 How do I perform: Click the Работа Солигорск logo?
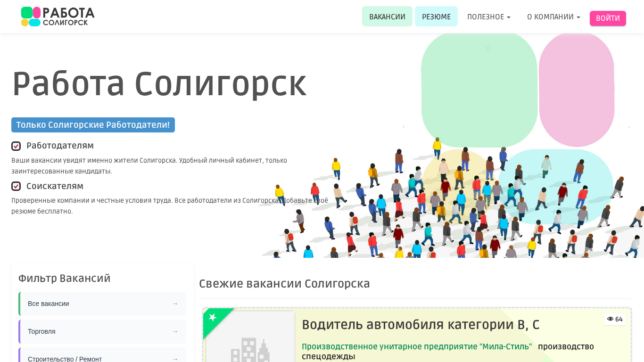click(58, 16)
